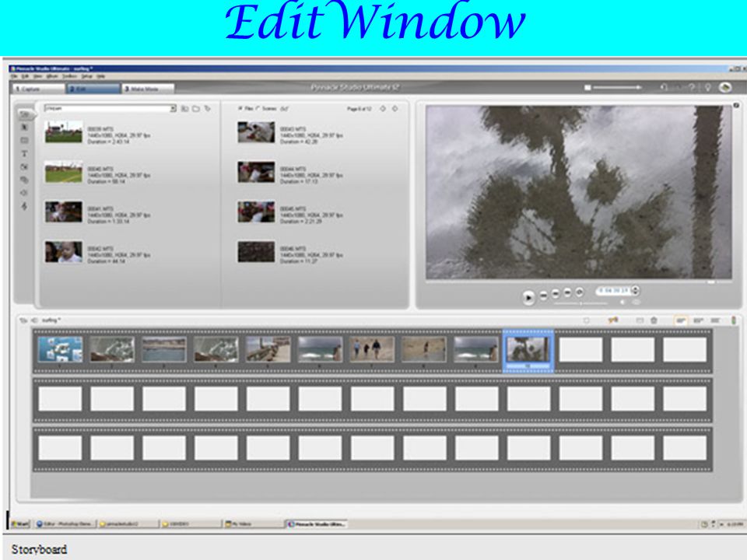Switch to My Videos taskbar window
The width and height of the screenshot is (747, 560).
pos(254,523)
